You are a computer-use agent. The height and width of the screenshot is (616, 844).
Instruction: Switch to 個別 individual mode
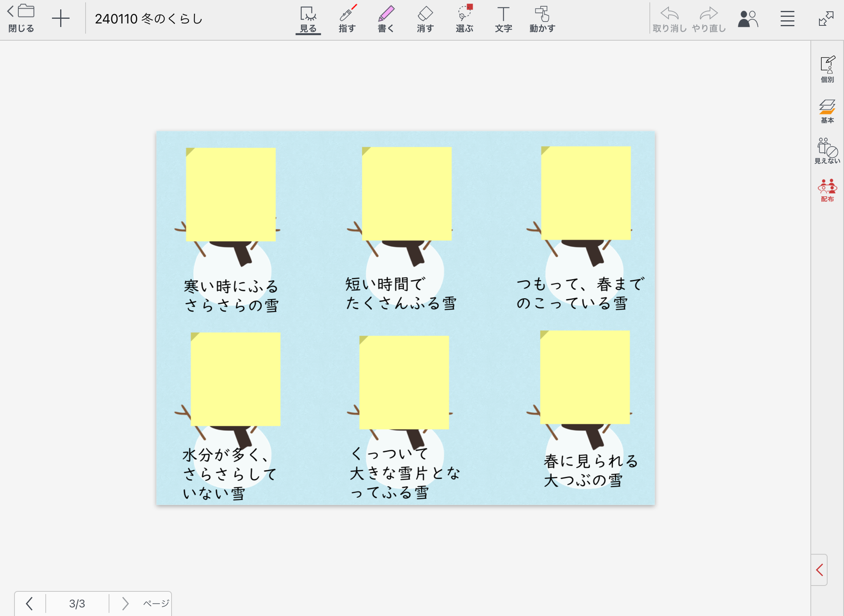(827, 69)
